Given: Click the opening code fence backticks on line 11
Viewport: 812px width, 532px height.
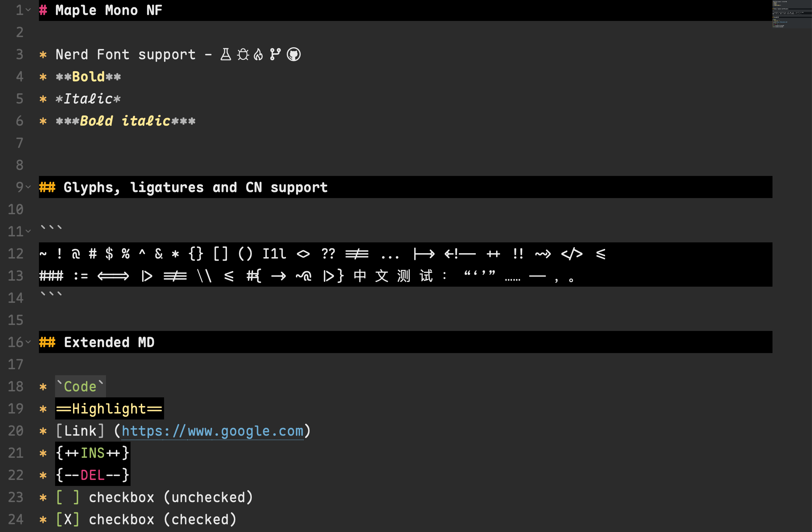Looking at the screenshot, I should coord(51,228).
